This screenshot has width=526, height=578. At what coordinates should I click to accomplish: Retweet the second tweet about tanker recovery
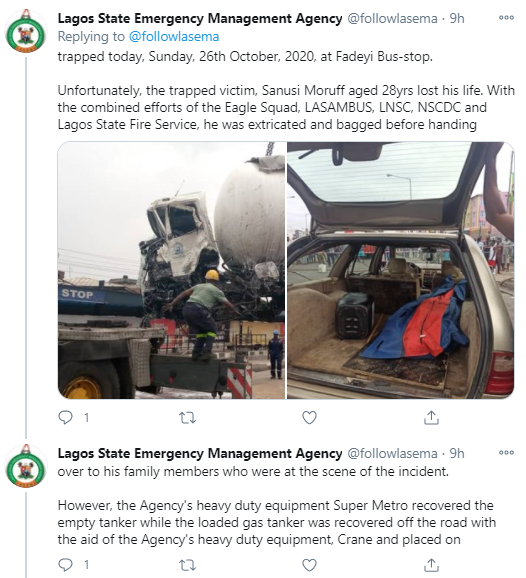coord(187,565)
